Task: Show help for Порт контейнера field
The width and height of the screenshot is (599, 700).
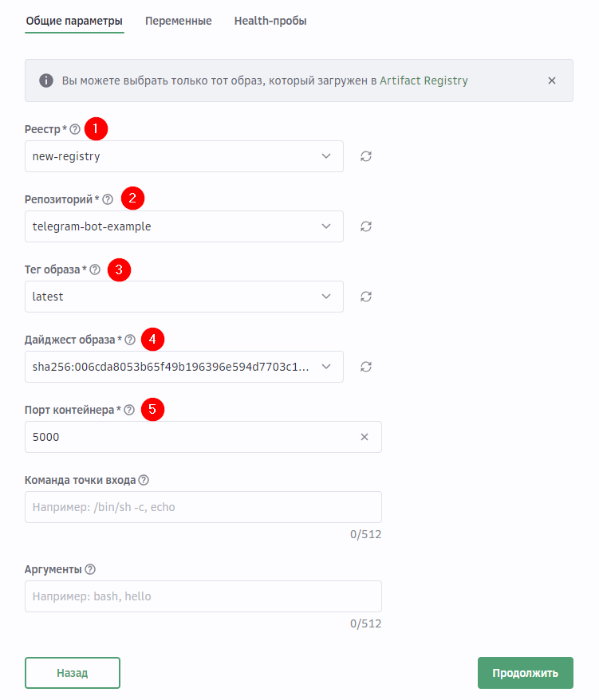Action: 129,410
